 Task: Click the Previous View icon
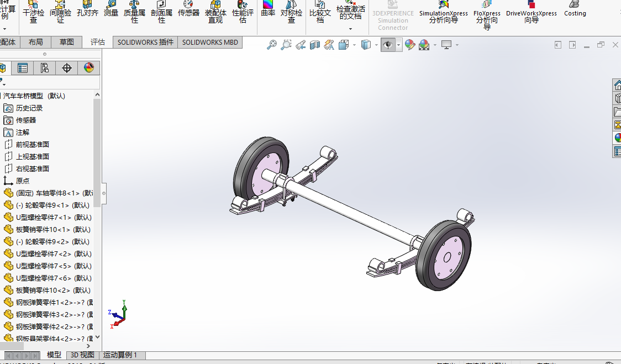[x=301, y=45]
